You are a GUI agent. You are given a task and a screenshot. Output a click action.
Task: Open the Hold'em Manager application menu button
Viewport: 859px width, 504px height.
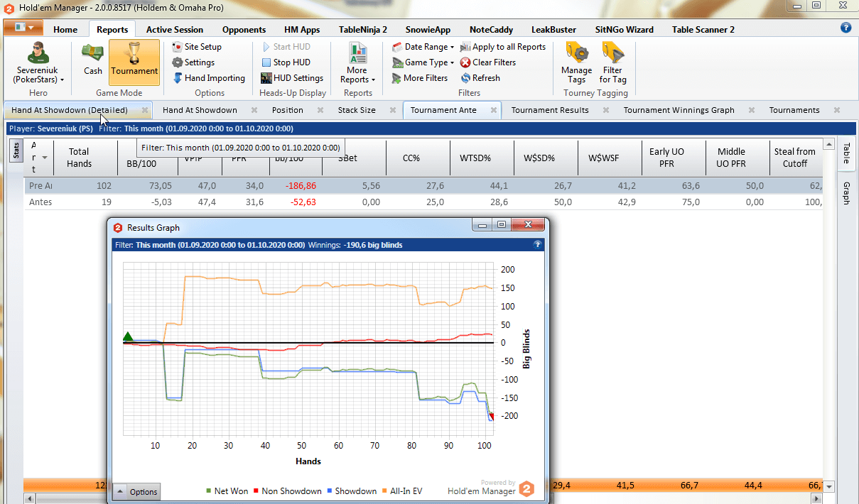click(23, 28)
